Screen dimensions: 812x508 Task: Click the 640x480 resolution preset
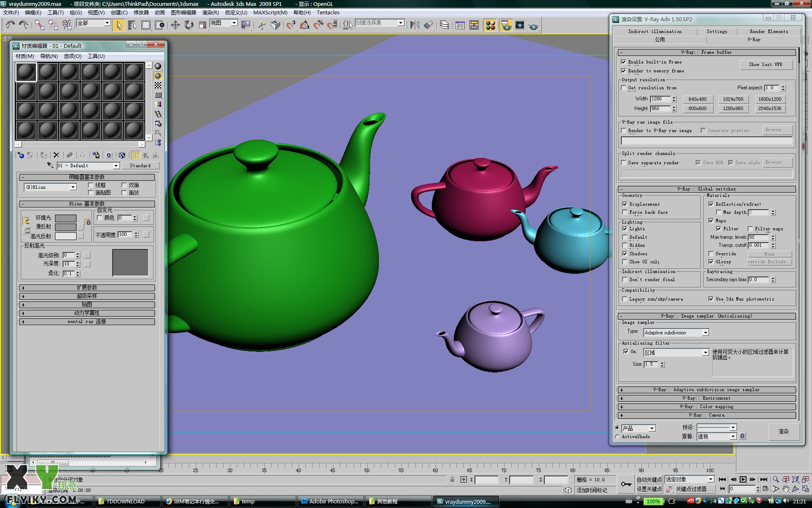coord(697,99)
